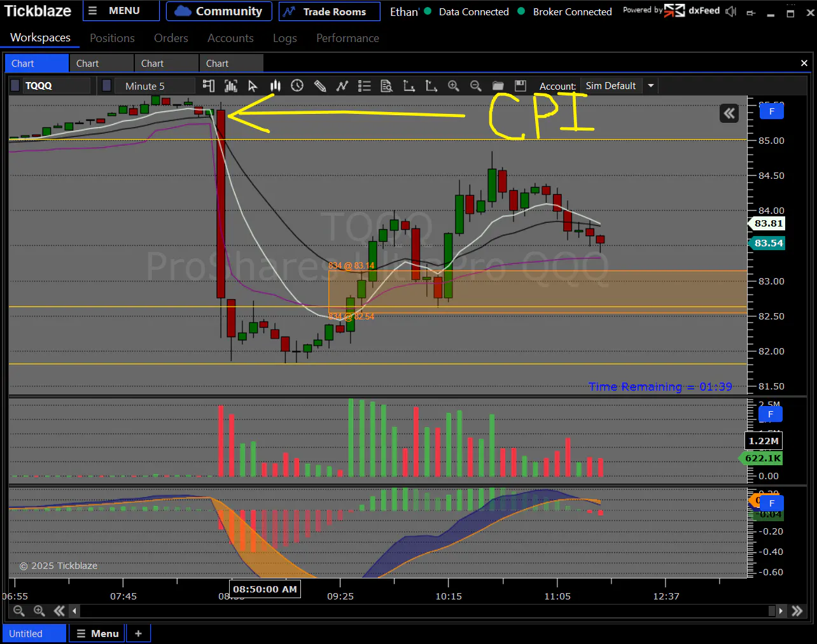This screenshot has height=644, width=817.
Task: Select the arrow pointer cursor tool
Action: [253, 85]
